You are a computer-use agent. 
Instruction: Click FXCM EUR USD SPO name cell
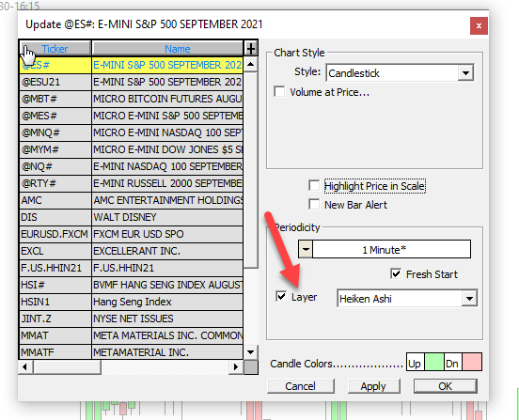tap(167, 234)
